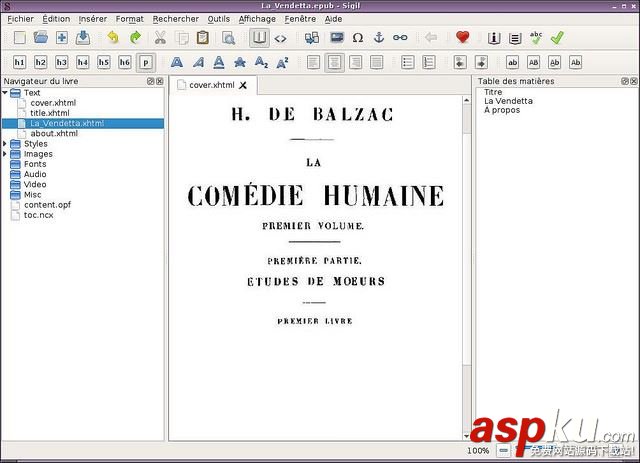The width and height of the screenshot is (640, 463).
Task: Jump to À propos TOC entry
Action: 502,110
